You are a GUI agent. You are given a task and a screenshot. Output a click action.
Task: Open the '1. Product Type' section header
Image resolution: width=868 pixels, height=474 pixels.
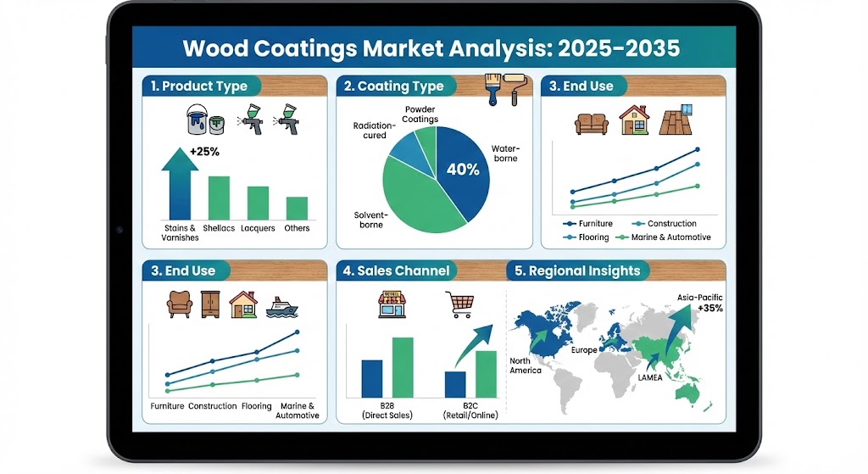[200, 86]
